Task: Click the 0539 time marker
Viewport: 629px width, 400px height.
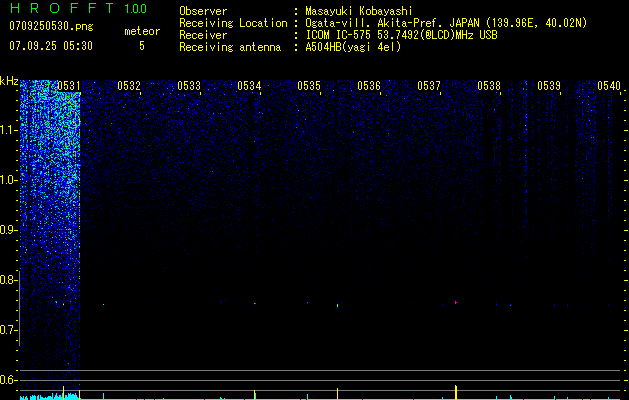Action: (x=549, y=86)
